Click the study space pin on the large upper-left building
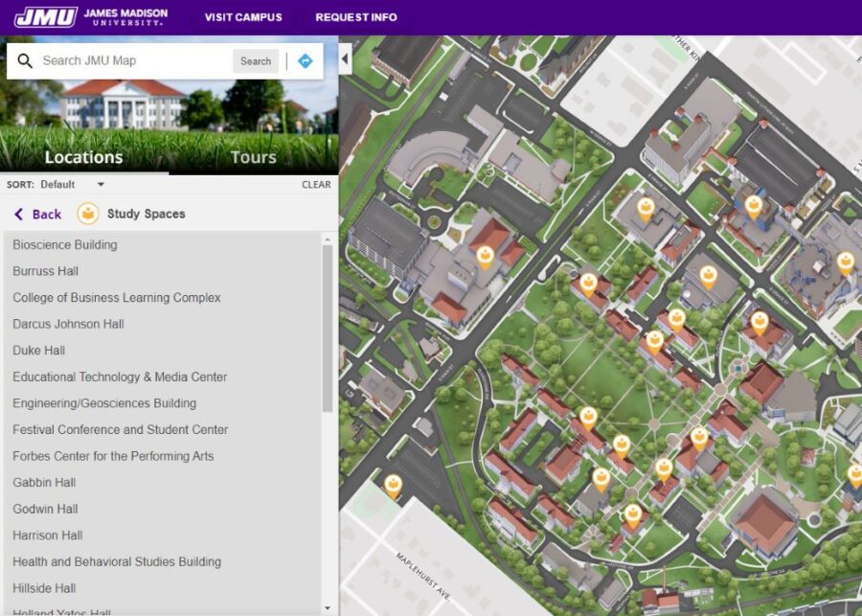 coord(487,256)
